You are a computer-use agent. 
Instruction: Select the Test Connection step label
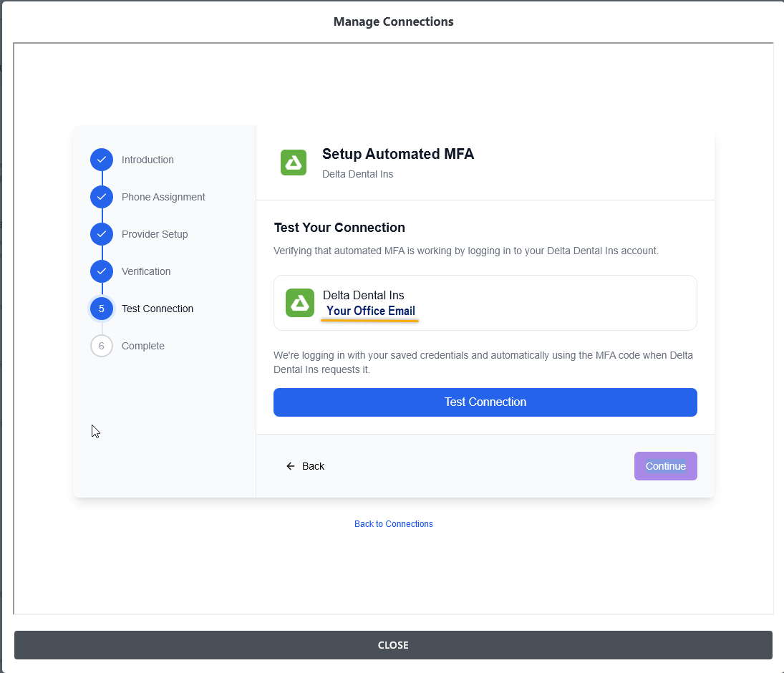pos(158,309)
